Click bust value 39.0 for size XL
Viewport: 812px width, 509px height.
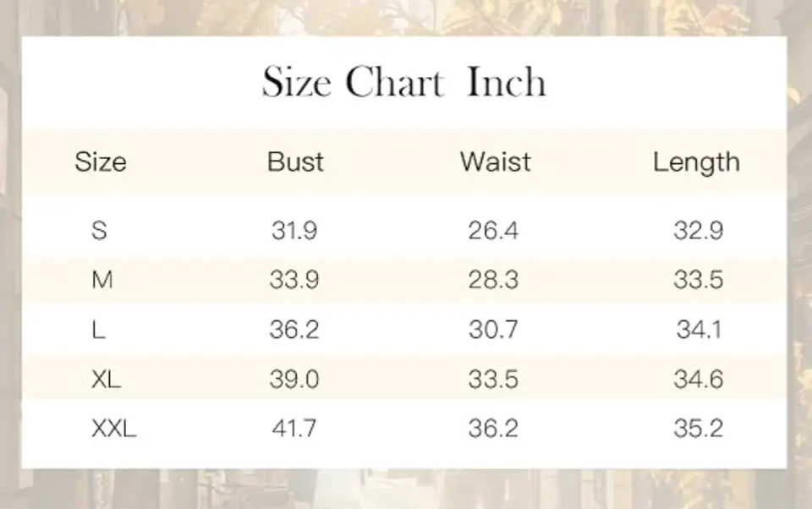click(x=294, y=380)
